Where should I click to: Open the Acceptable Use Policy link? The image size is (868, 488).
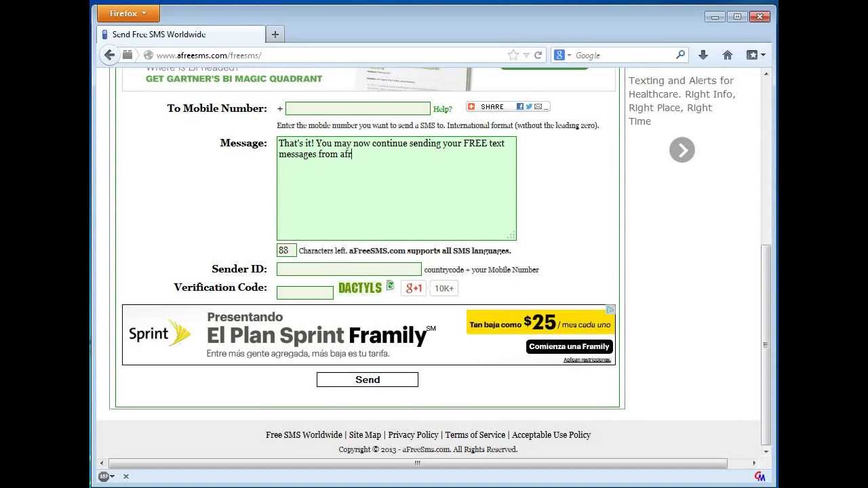tap(551, 435)
